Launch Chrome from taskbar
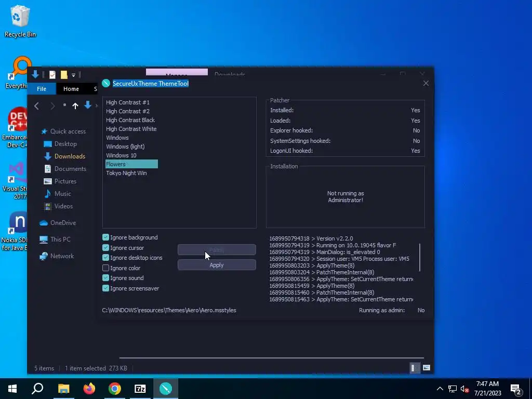The height and width of the screenshot is (399, 532). pyautogui.click(x=115, y=389)
